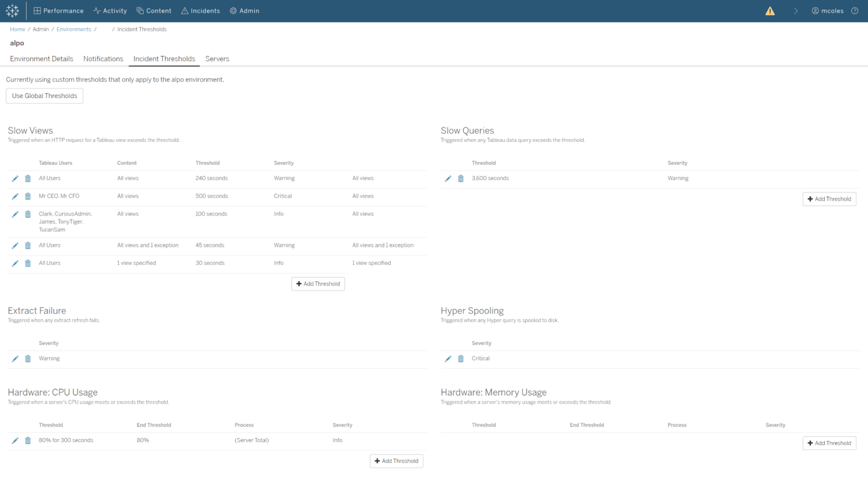Click '80% for 300 seconds' threshold text
The width and height of the screenshot is (868, 494).
pos(66,440)
